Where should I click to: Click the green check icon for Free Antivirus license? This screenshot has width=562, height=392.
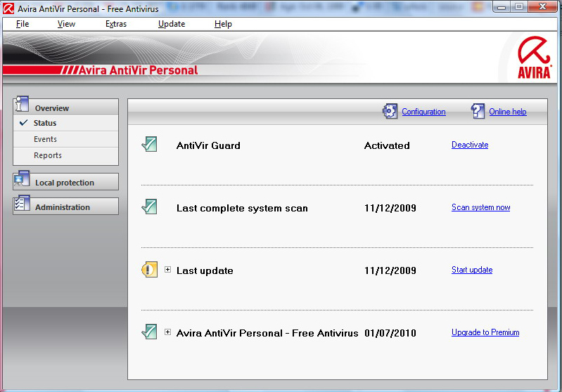[x=149, y=332]
